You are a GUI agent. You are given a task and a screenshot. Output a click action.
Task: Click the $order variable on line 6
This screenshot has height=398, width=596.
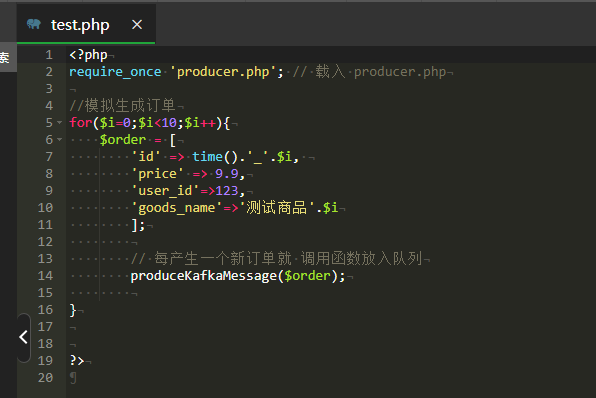click(x=123, y=140)
